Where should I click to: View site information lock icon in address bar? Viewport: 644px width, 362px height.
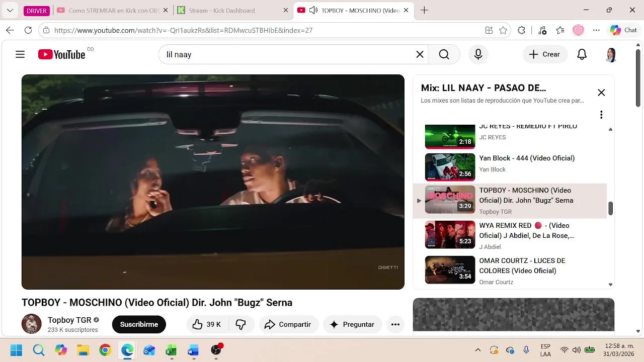(x=46, y=30)
